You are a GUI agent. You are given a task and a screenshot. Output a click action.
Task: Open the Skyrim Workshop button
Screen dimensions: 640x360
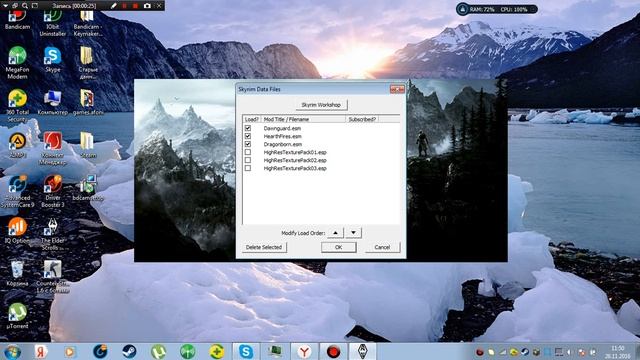click(x=321, y=105)
